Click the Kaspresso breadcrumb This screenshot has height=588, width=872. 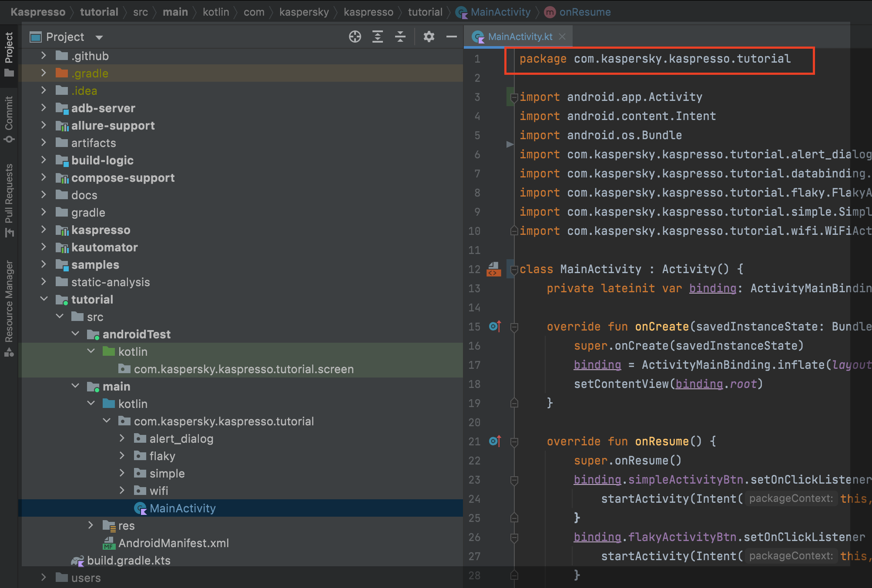pyautogui.click(x=38, y=12)
